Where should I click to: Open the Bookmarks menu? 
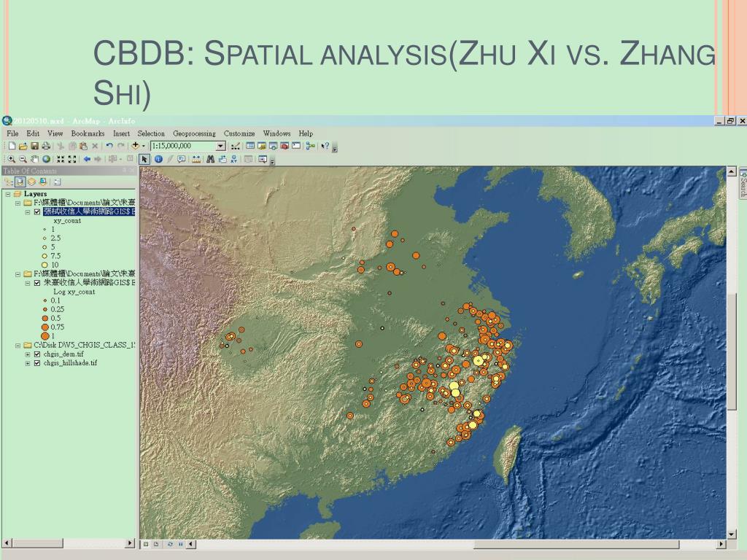tap(88, 133)
